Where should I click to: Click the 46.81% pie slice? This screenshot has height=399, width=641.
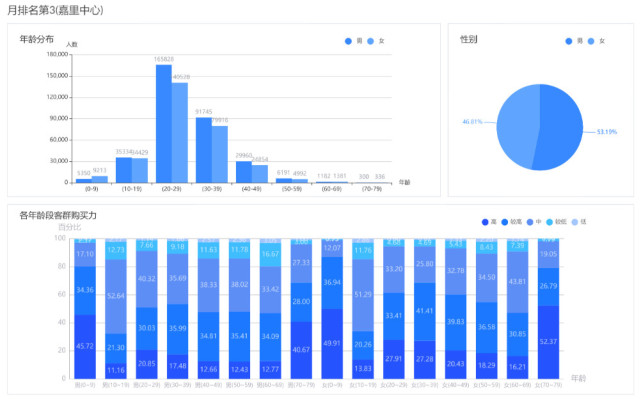517,127
